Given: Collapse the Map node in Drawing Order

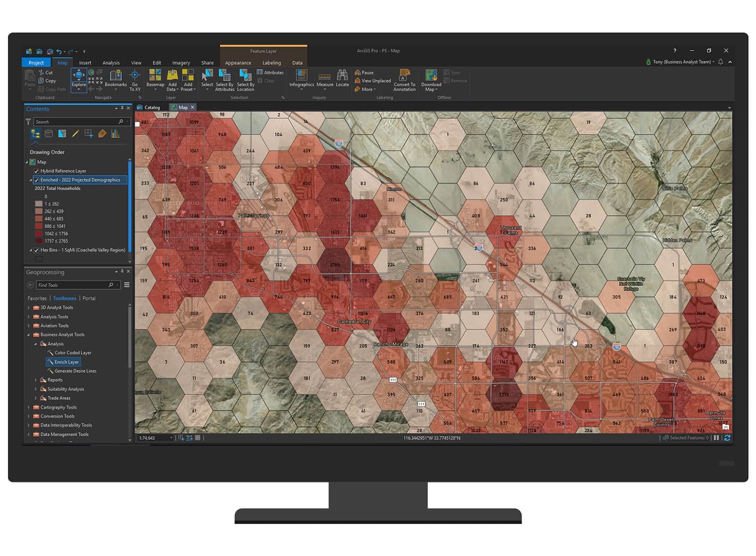Looking at the screenshot, I should pos(27,162).
